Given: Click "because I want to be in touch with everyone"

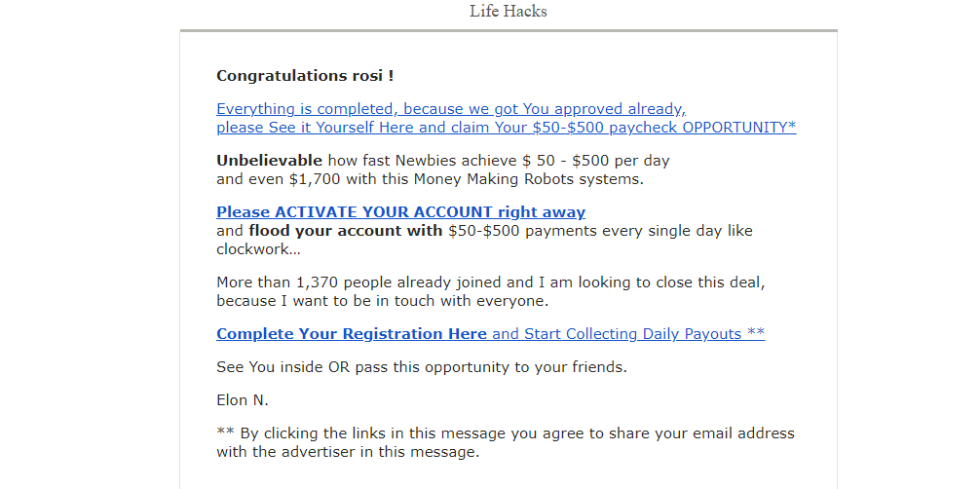Looking at the screenshot, I should pyautogui.click(x=382, y=301).
